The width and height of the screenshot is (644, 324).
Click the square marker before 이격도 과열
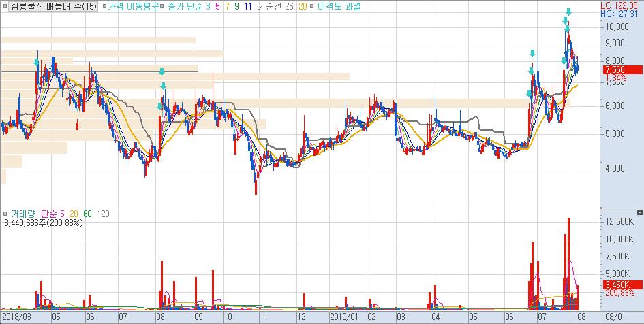coord(313,7)
